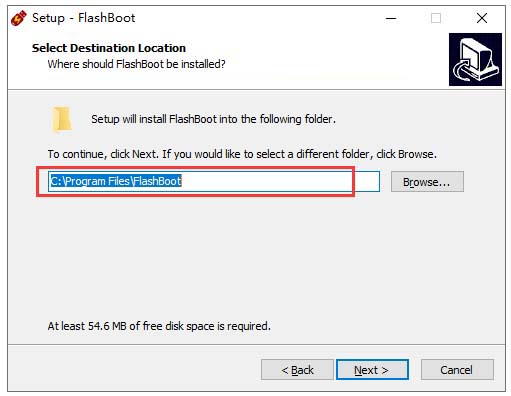Click the FlashBoot icon in the title bar
The width and height of the screenshot is (511, 396).
[18, 18]
